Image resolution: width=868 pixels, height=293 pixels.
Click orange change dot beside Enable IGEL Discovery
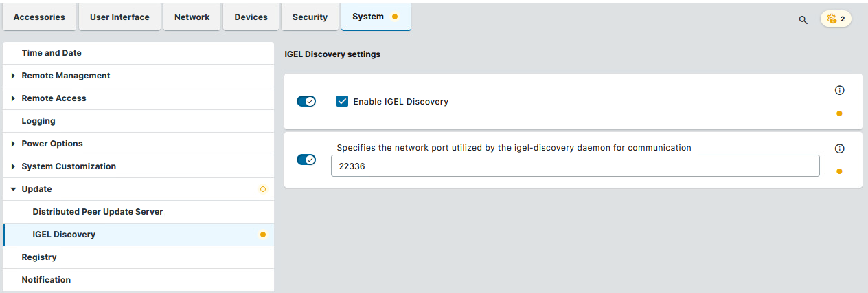(x=839, y=113)
